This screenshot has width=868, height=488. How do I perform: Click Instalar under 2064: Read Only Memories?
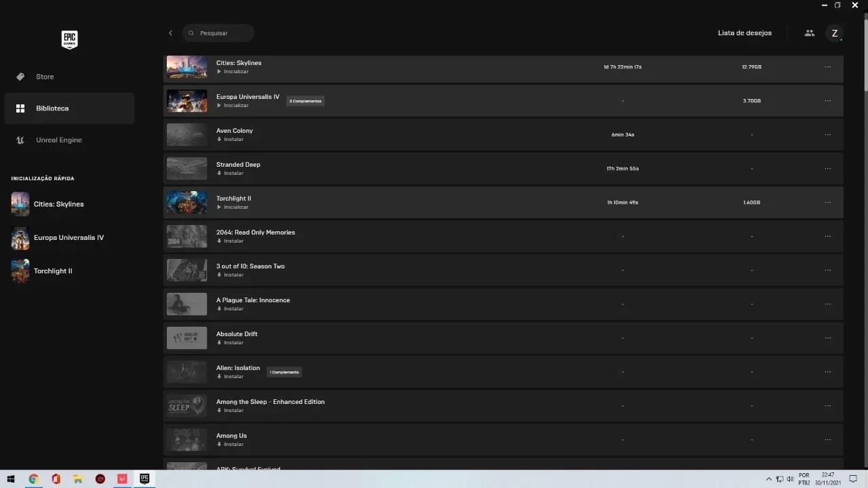pyautogui.click(x=230, y=241)
